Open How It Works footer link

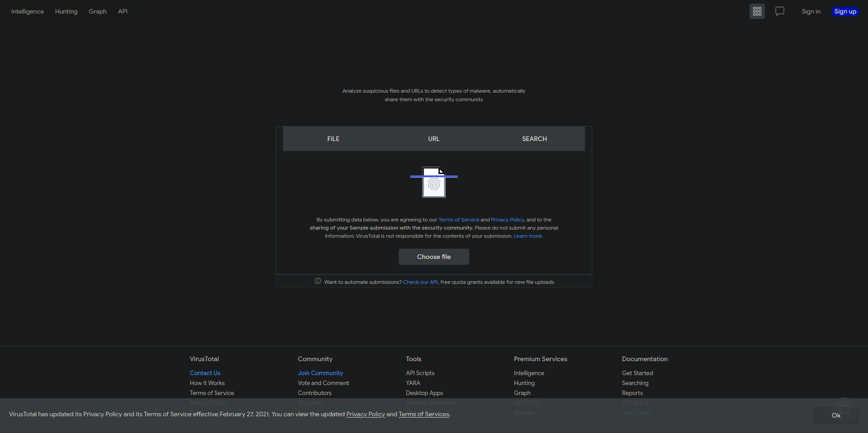pyautogui.click(x=207, y=383)
